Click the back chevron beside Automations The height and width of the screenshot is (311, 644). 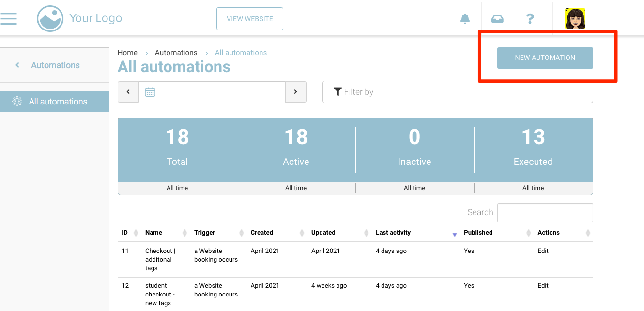click(x=17, y=65)
